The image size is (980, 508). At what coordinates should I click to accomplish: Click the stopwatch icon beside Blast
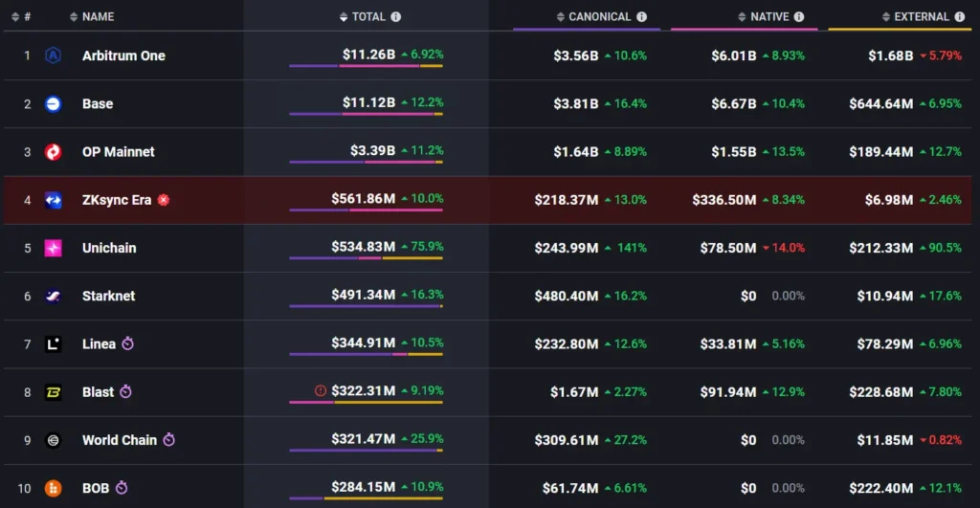[125, 392]
